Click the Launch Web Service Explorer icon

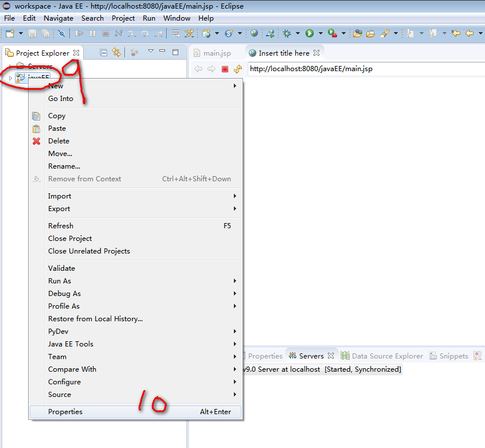click(270, 33)
